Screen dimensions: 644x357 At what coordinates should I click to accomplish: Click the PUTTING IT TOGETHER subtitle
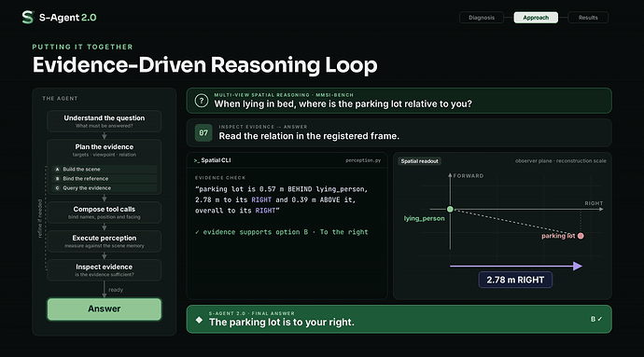pos(82,47)
